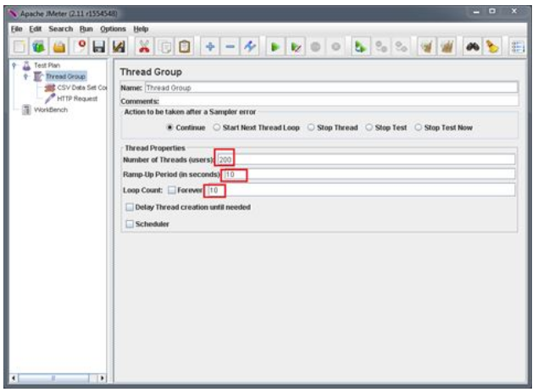Collapse all nodes with minus icon
The width and height of the screenshot is (538, 392).
[230, 47]
